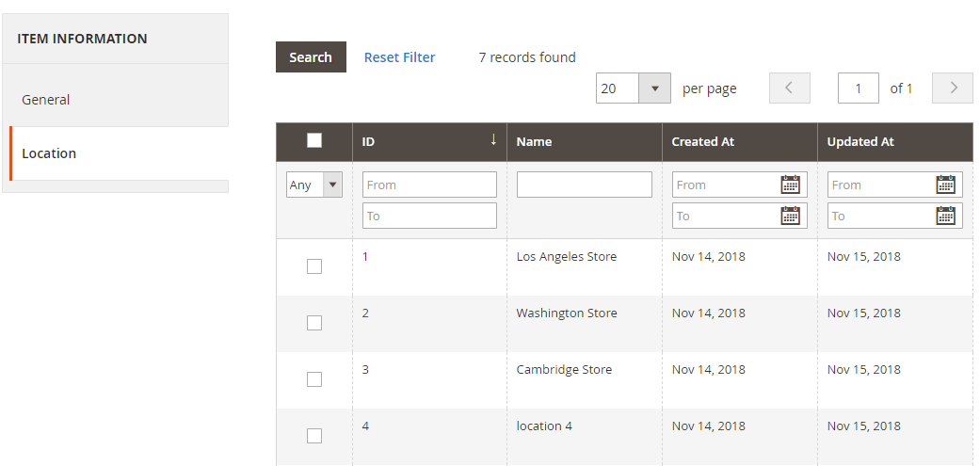The width and height of the screenshot is (980, 466).
Task: Click the Search button
Action: click(311, 57)
